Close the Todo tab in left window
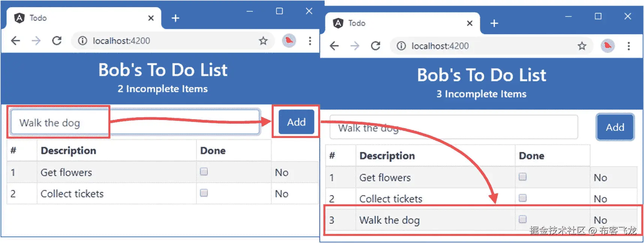This screenshot has height=243, width=644. [x=151, y=18]
